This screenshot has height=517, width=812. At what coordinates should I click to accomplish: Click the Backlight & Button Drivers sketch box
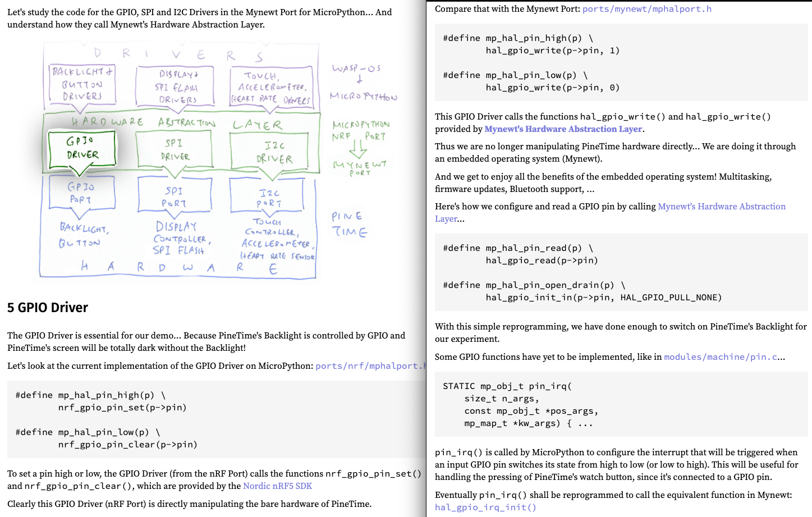point(82,84)
